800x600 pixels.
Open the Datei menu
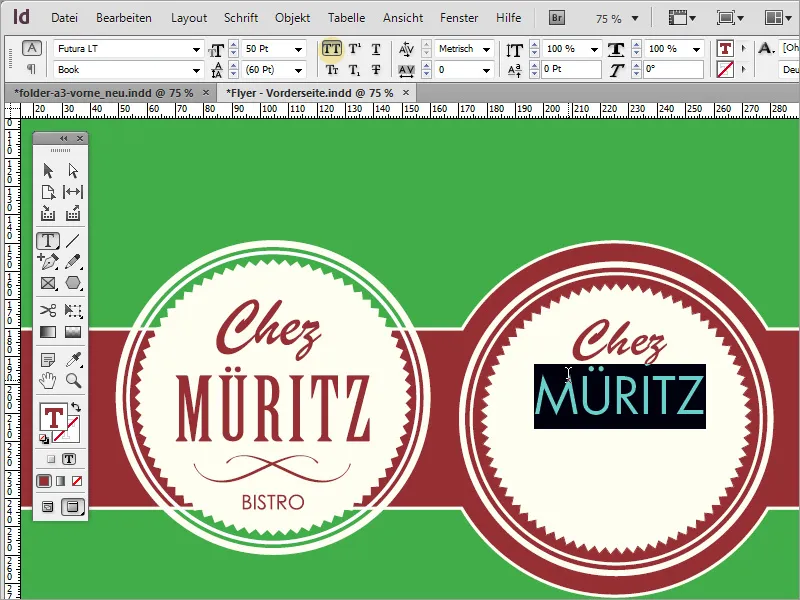point(64,18)
